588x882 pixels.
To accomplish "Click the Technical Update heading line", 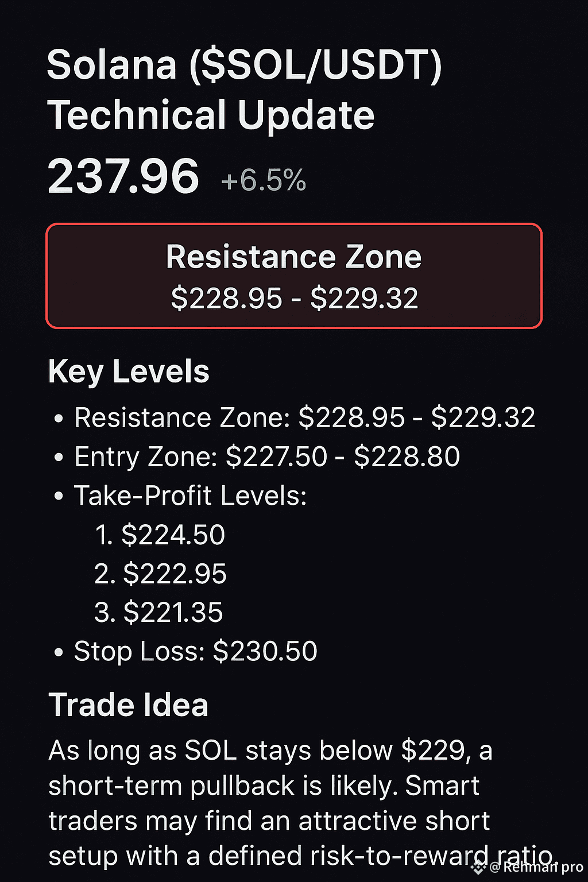I will pos(211,115).
